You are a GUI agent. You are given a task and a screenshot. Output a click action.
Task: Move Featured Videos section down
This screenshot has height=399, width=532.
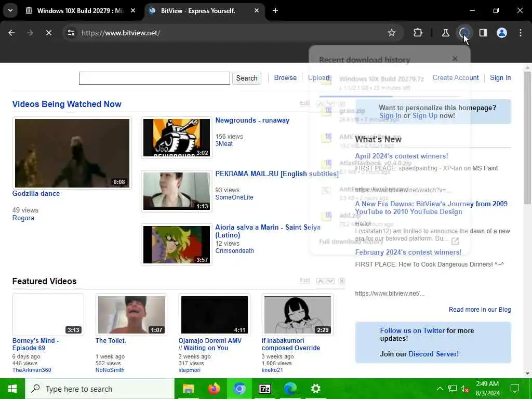(x=330, y=281)
